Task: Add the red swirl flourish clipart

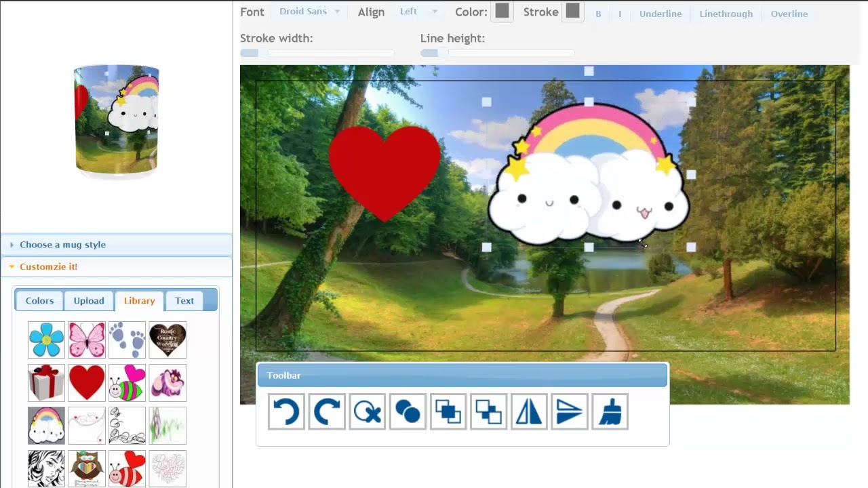Action: tap(87, 426)
